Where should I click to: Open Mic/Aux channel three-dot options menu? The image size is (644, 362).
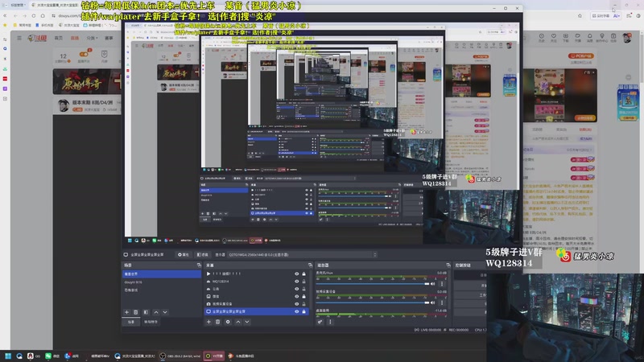pos(442,284)
